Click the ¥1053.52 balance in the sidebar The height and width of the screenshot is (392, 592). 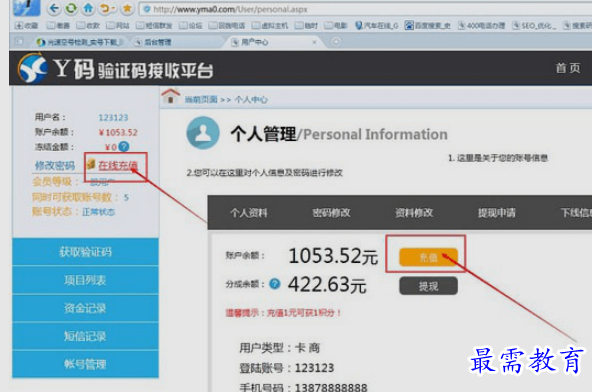pos(118,133)
